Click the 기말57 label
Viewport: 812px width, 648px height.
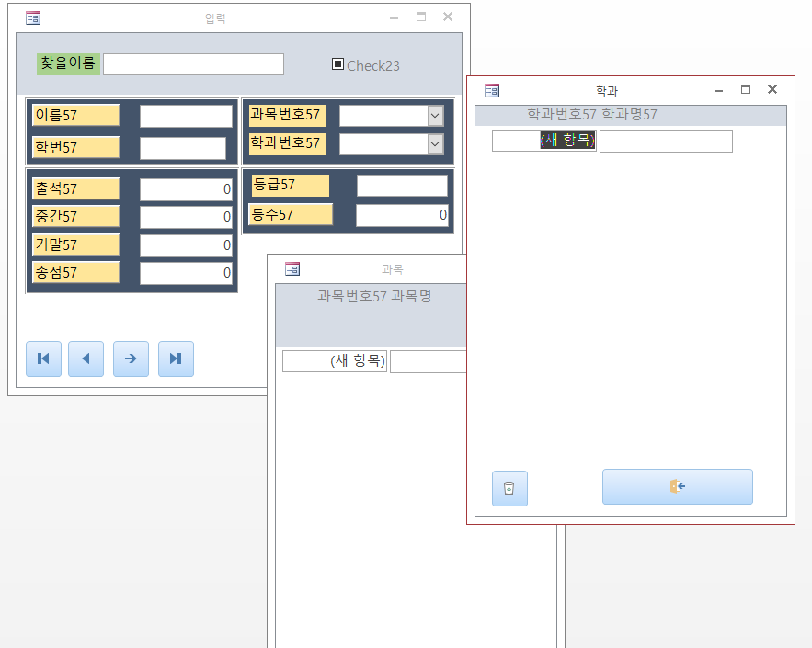point(75,244)
